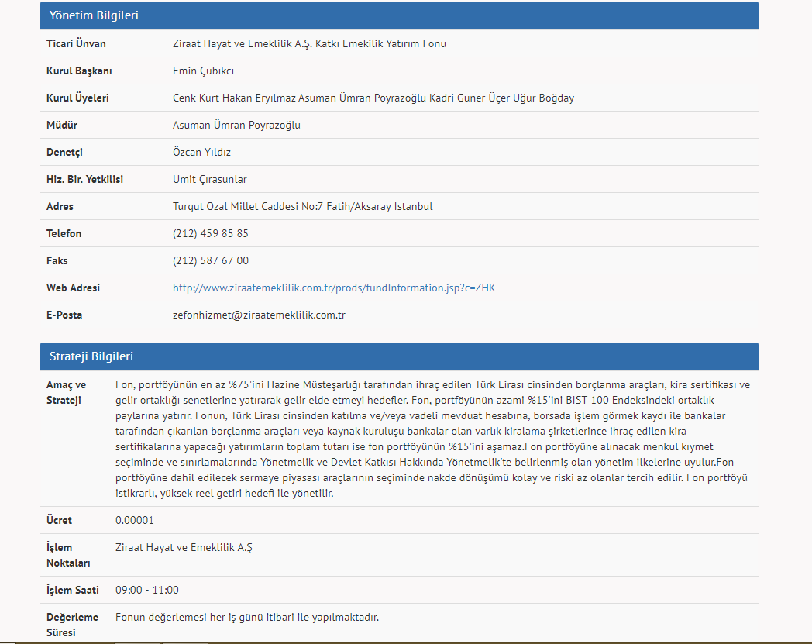The width and height of the screenshot is (812, 644).
Task: Click the Müdür value 'Asuman Ümran Poyrazoğlu'
Action: click(x=236, y=125)
